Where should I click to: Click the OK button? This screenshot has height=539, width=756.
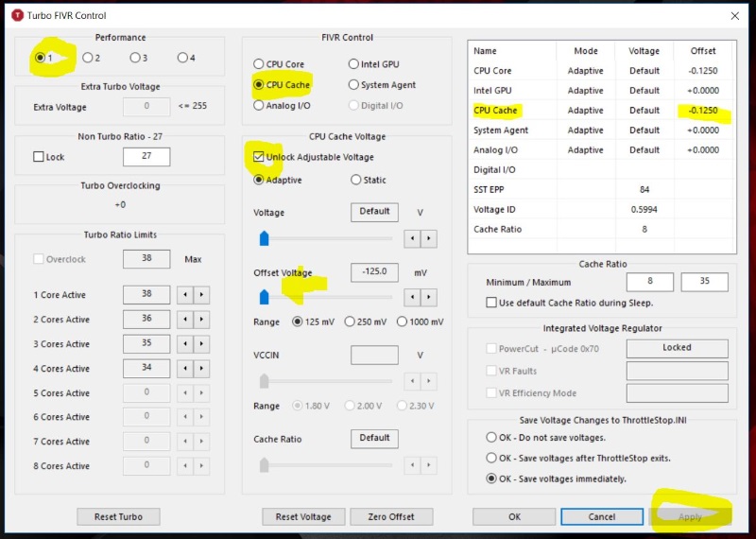(x=514, y=517)
